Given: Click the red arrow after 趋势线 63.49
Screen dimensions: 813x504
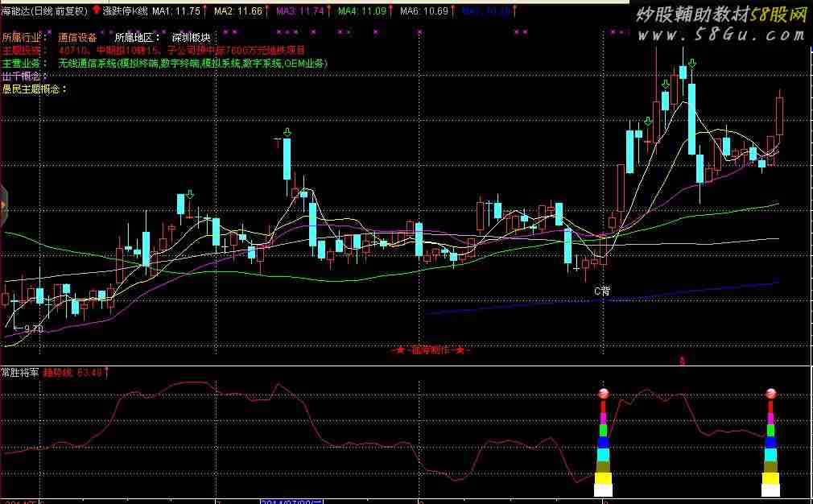Looking at the screenshot, I should coord(107,373).
